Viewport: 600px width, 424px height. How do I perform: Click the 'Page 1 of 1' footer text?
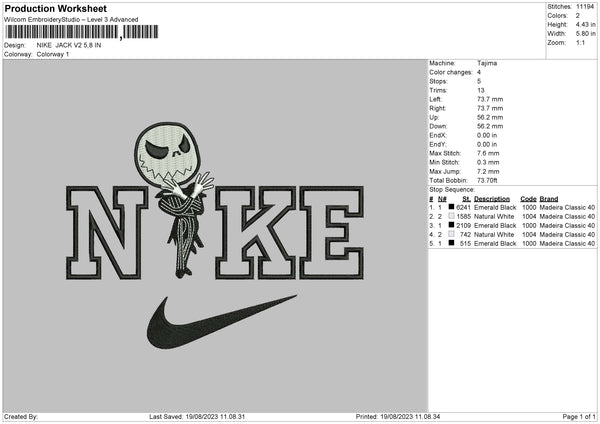[x=579, y=417]
